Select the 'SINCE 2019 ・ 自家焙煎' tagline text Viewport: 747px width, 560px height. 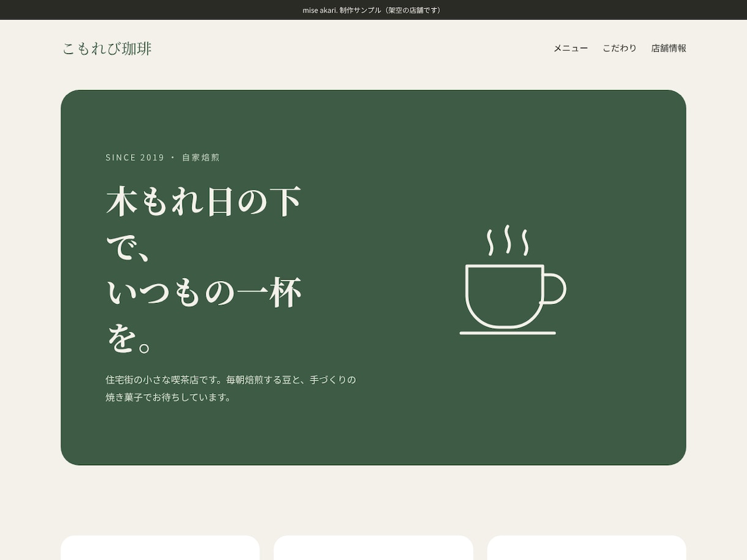[163, 157]
